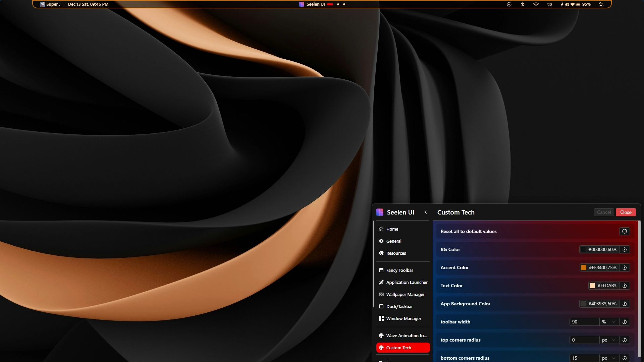Open Dock/Taskbar settings
644x362 pixels.
coord(399,306)
